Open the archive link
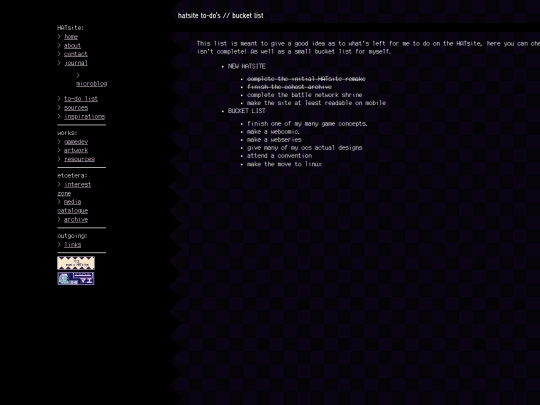540x405 pixels. pos(76,220)
